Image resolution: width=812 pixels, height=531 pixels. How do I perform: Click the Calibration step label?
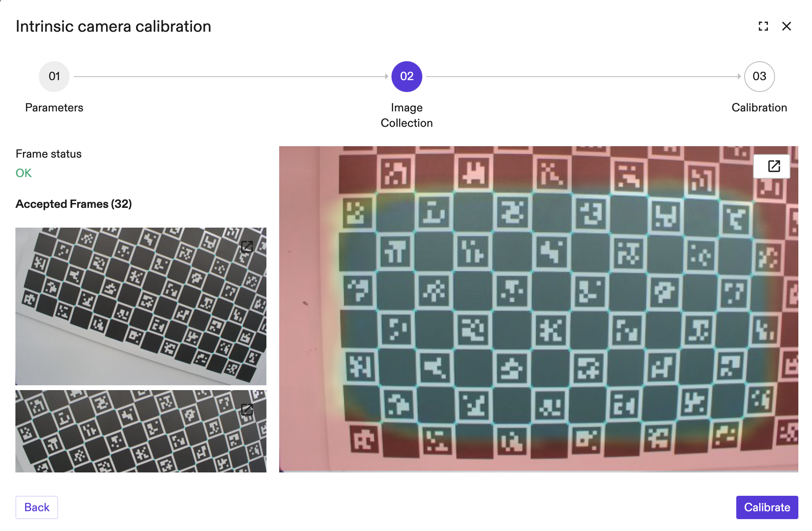(x=759, y=107)
